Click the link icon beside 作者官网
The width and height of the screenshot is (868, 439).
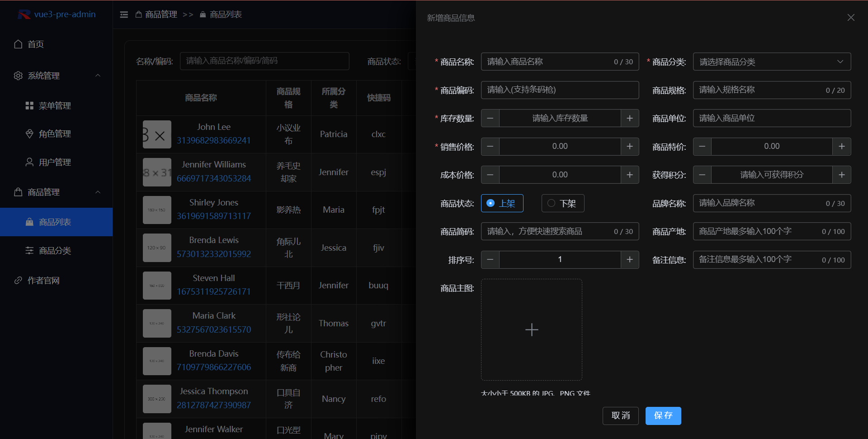pyautogui.click(x=18, y=280)
